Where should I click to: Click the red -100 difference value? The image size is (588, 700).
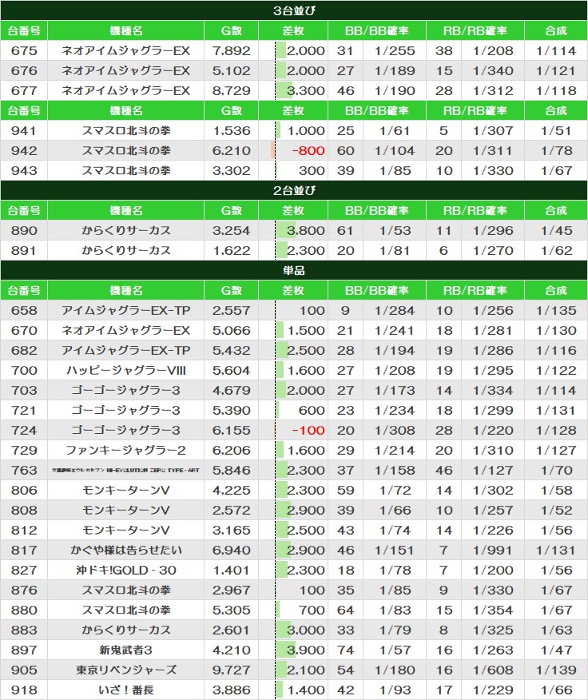coord(308,431)
